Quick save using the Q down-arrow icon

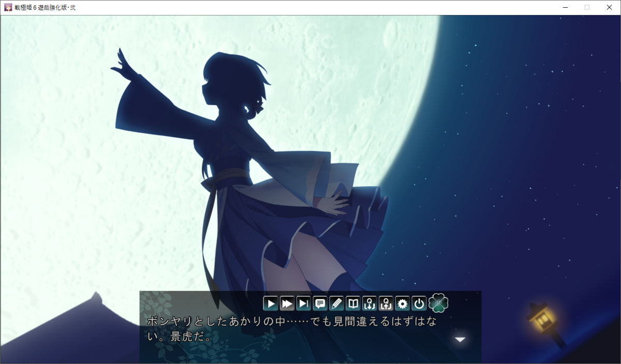(369, 304)
